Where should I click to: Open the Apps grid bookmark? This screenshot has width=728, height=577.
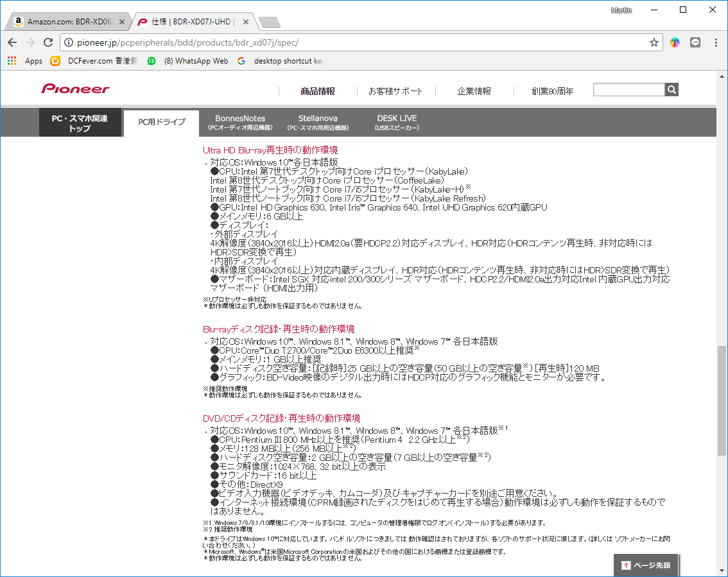coord(25,61)
